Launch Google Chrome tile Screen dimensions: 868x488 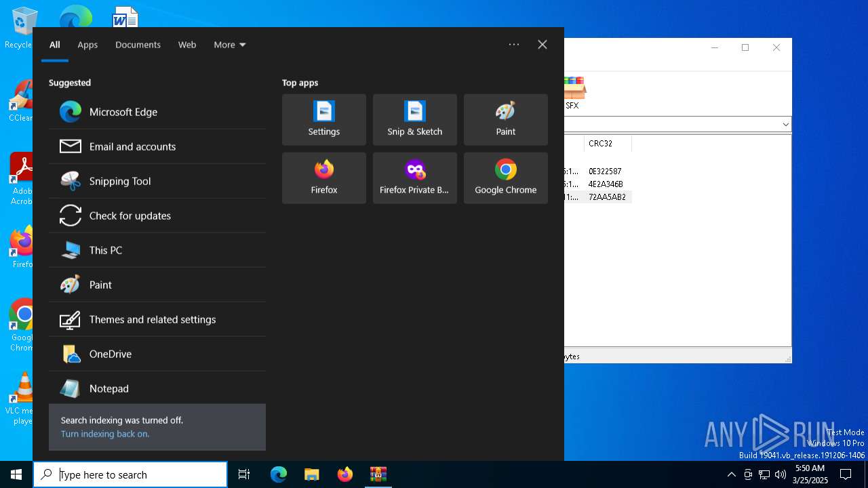pos(506,178)
